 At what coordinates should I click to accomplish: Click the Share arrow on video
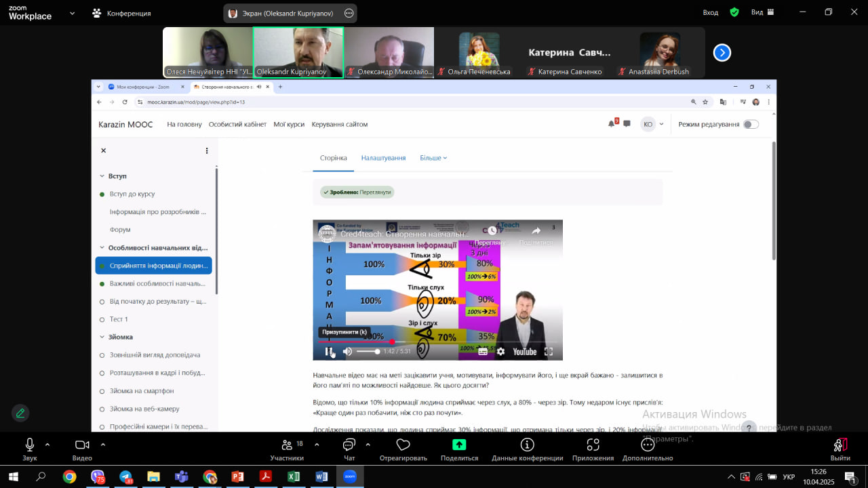pyautogui.click(x=536, y=230)
